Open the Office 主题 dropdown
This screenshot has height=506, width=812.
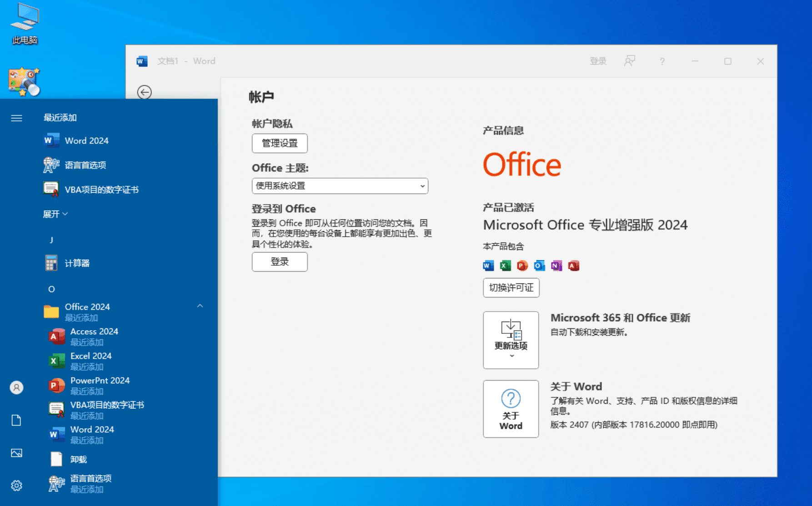click(x=340, y=186)
